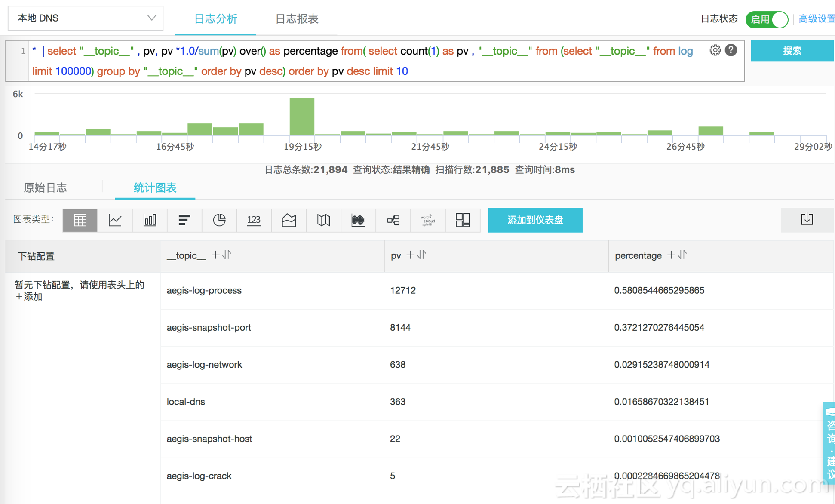The height and width of the screenshot is (504, 835).
Task: Select the flow chart type icon
Action: click(358, 220)
